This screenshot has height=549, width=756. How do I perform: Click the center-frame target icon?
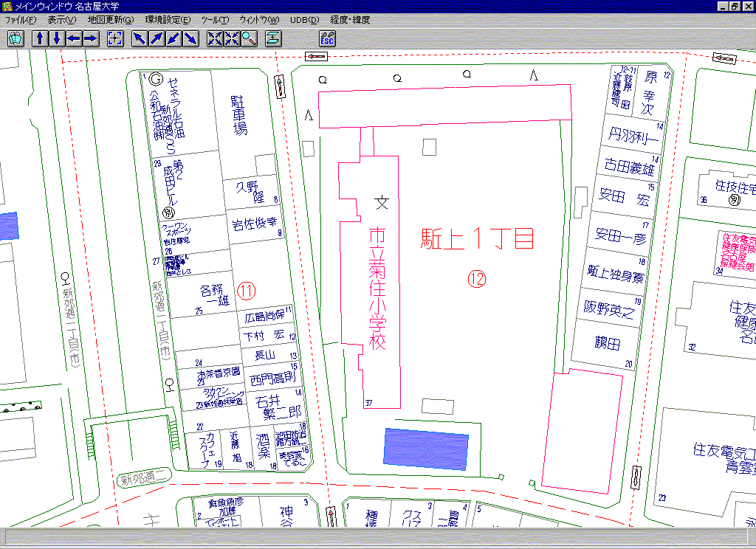pos(115,38)
